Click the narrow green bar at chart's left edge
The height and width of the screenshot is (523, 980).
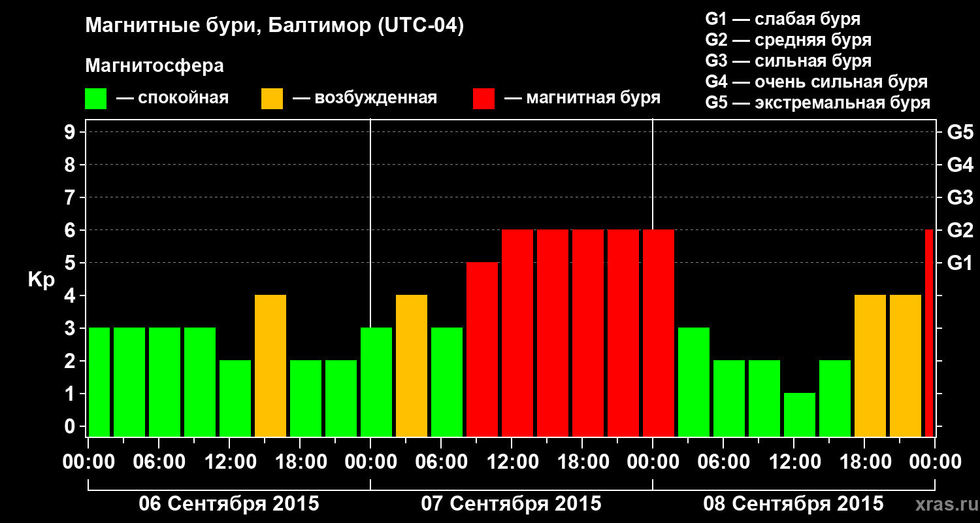99,382
